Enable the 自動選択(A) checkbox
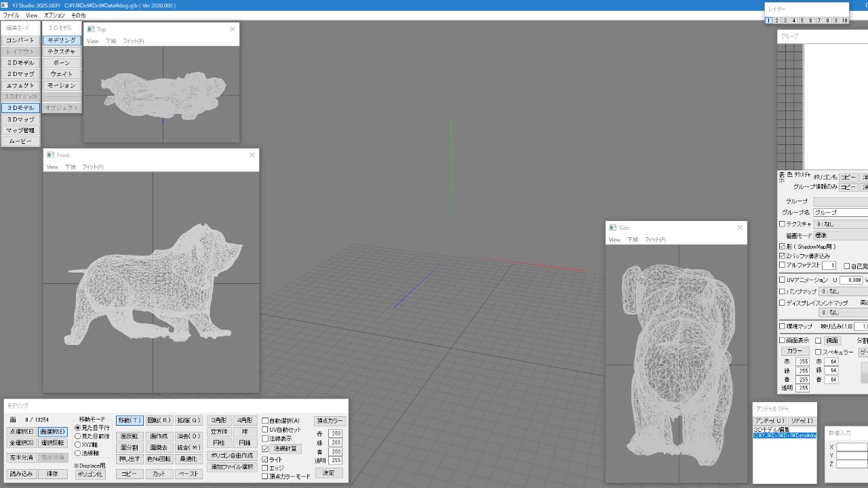The height and width of the screenshot is (488, 868). pyautogui.click(x=265, y=421)
